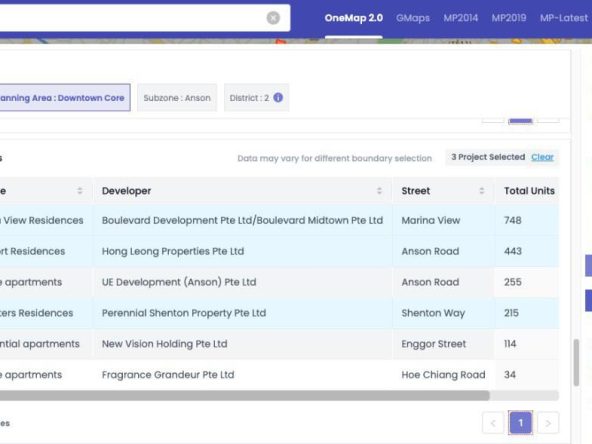Clear the search box with the X icon
Viewport: 592px width, 444px height.
tap(273, 18)
